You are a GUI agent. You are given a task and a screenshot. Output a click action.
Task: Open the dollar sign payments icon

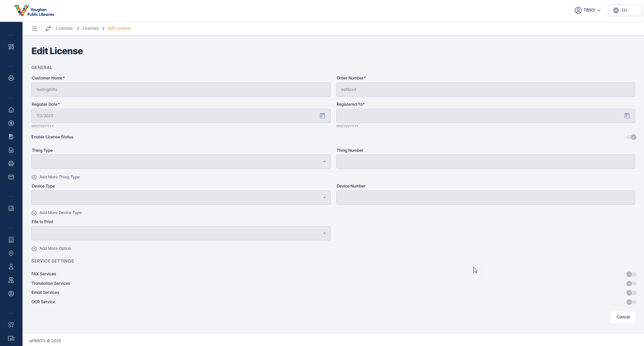(11, 123)
